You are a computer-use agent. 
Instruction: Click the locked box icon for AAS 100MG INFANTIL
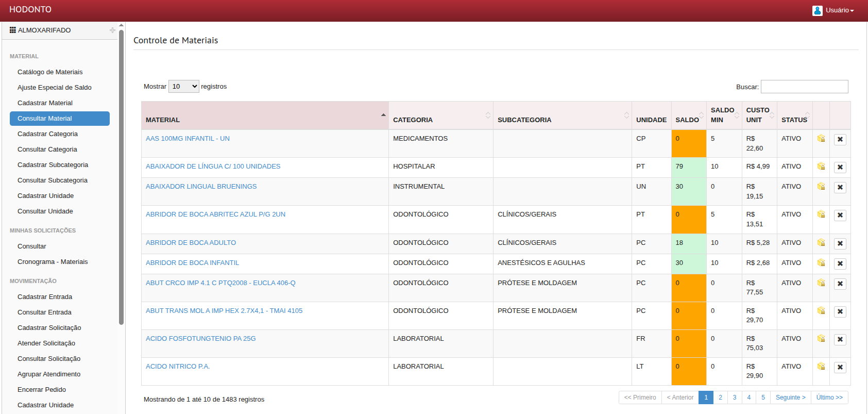click(x=821, y=139)
